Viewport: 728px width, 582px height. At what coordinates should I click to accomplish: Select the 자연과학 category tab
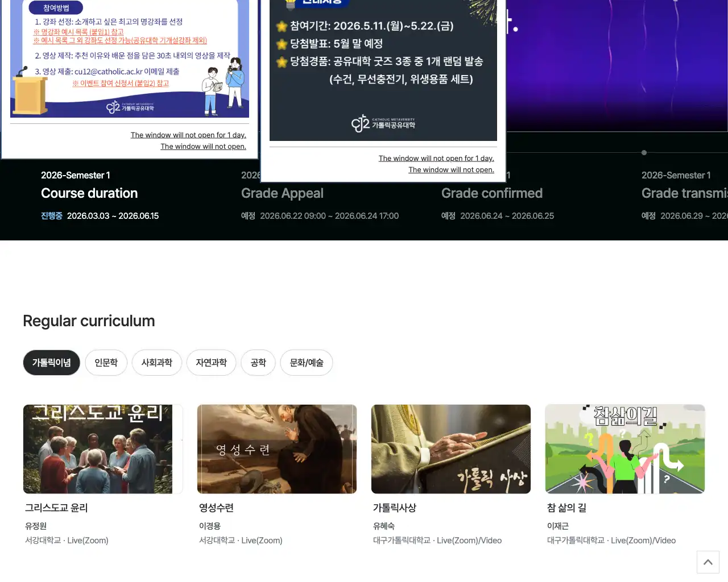(x=212, y=363)
